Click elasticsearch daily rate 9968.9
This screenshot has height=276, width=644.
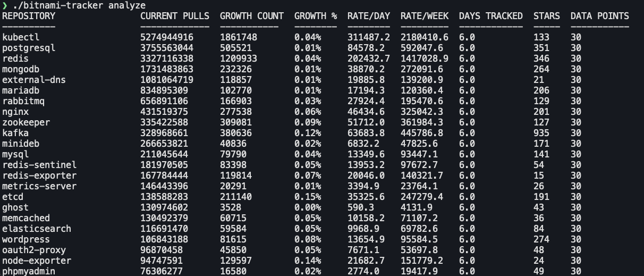pos(363,229)
